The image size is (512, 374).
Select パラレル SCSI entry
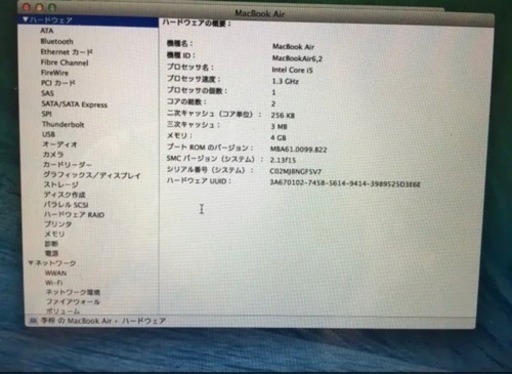coord(66,204)
